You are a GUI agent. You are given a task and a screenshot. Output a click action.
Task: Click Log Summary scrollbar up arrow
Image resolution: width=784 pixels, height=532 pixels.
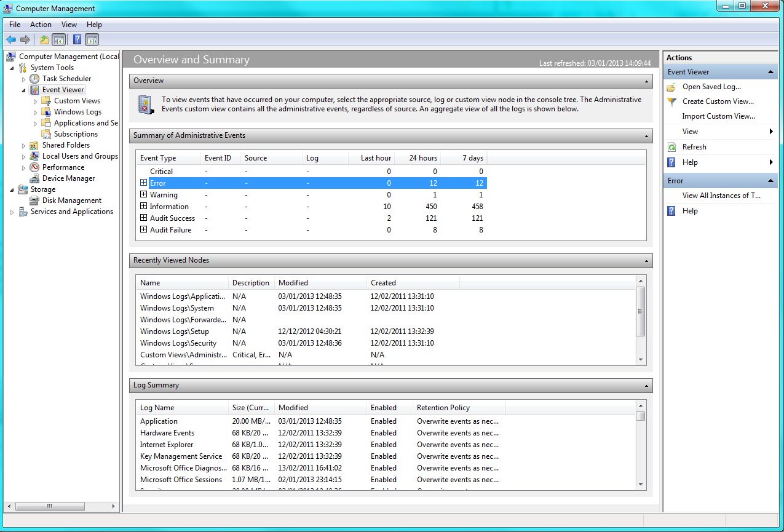pos(640,406)
